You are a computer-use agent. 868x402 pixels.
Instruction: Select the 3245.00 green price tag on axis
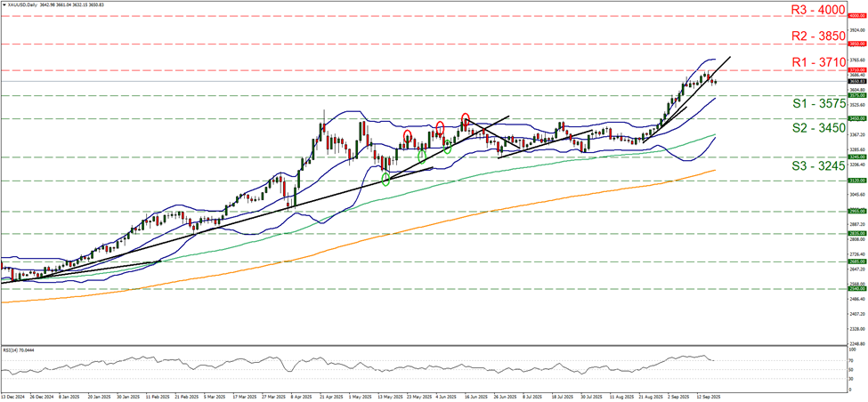pos(856,157)
